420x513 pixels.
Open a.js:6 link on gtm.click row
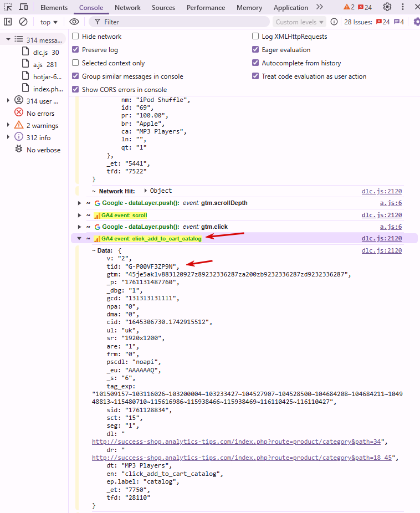(x=391, y=227)
